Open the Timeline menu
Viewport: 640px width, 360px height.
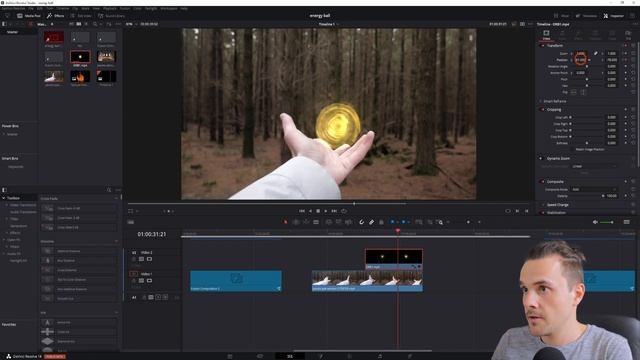coord(62,8)
